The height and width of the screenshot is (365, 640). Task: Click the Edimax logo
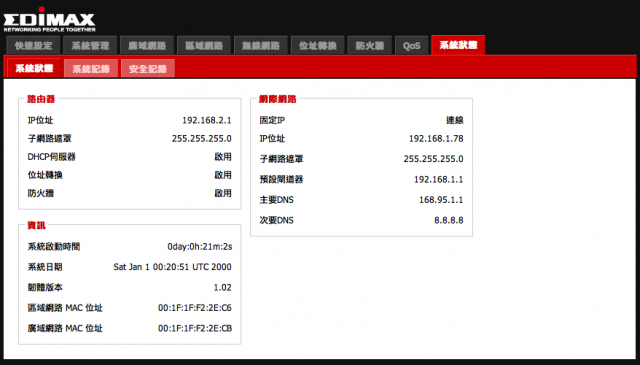(x=49, y=20)
